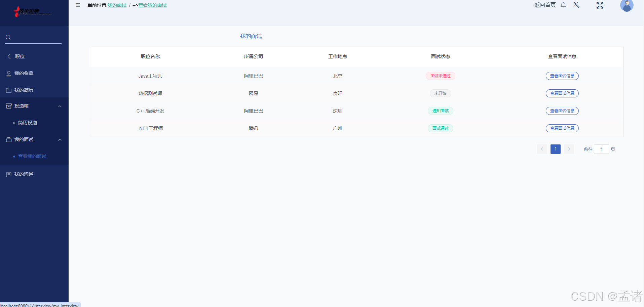
Task: Click 北京 location cell
Action: 338,76
